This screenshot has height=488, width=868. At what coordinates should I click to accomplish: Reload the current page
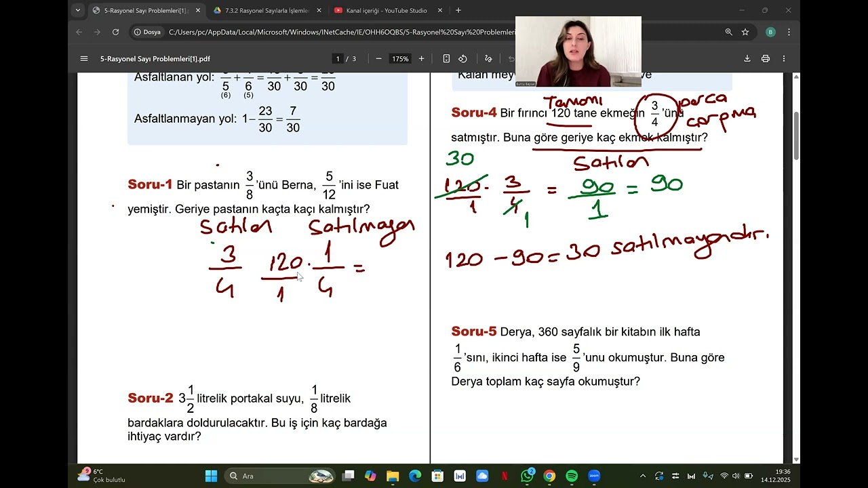pos(115,32)
